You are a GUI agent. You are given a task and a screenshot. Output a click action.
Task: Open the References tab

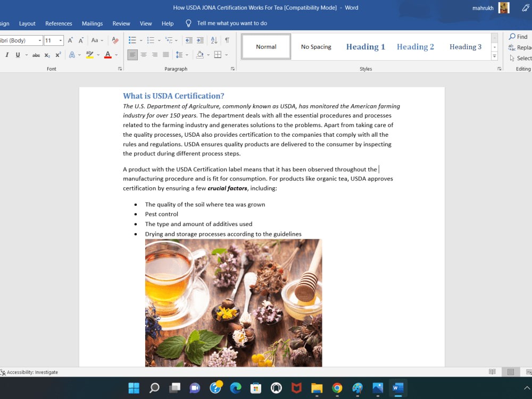coord(59,23)
